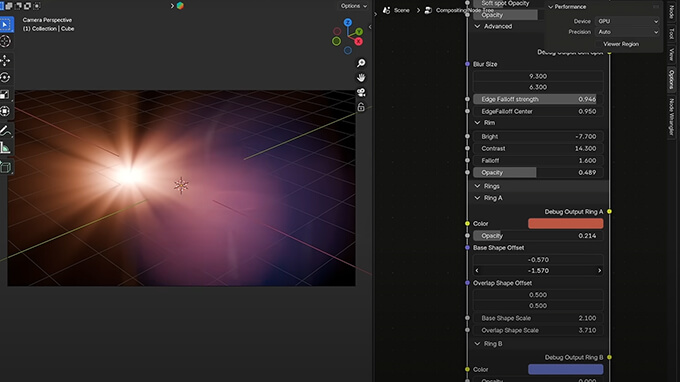Screen dimensions: 680x382
Task: Collapse the Advanced section
Action: click(477, 26)
